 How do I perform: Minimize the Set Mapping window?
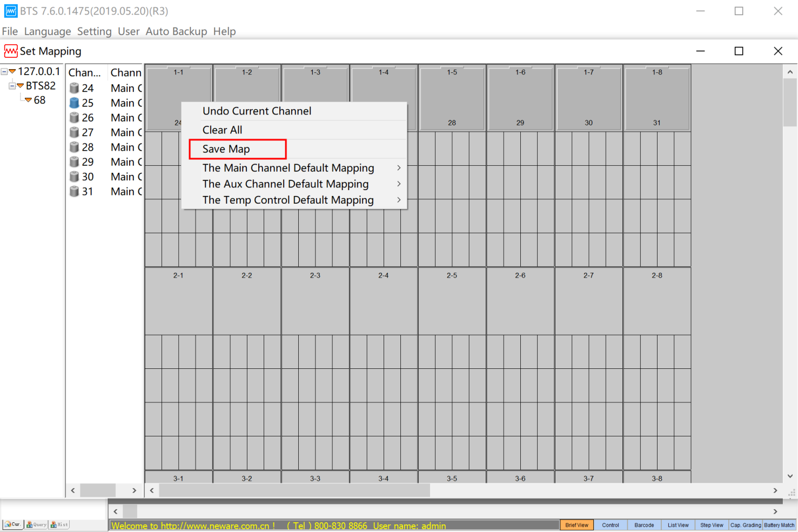click(701, 51)
